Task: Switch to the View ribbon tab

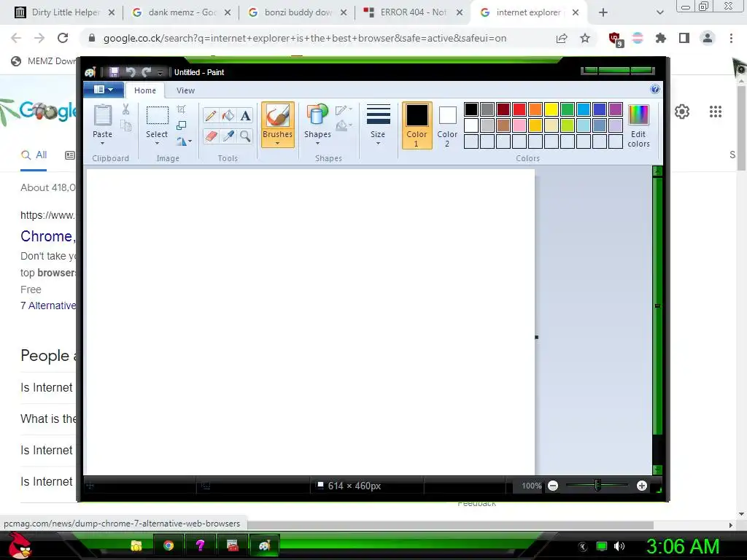Action: pos(185,90)
